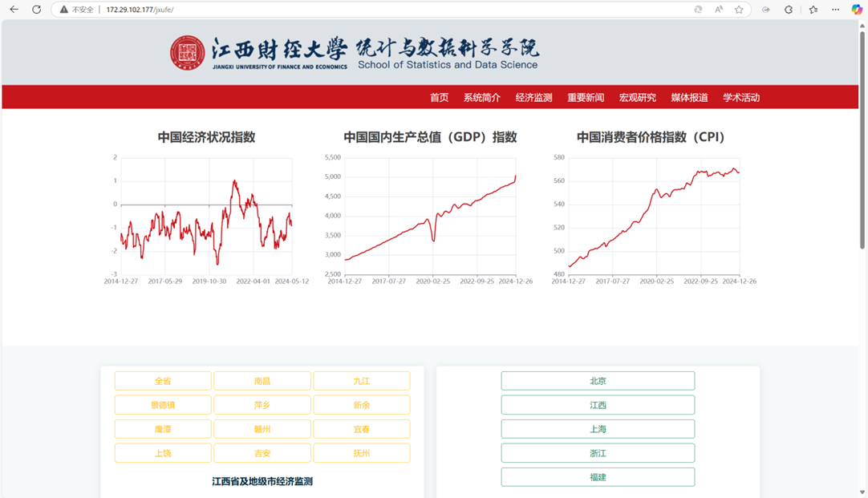Viewport: 868px width, 498px height.
Task: Click the Read Aloud icon in address bar
Action: pyautogui.click(x=719, y=10)
